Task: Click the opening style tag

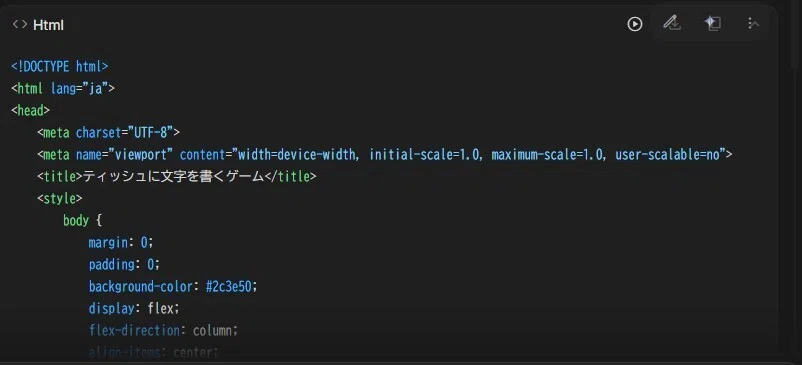Action: tap(59, 198)
